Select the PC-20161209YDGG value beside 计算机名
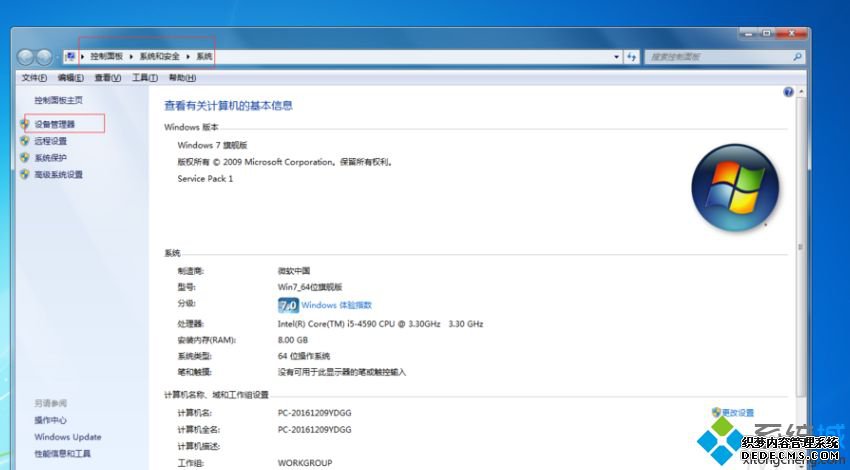 (x=314, y=413)
